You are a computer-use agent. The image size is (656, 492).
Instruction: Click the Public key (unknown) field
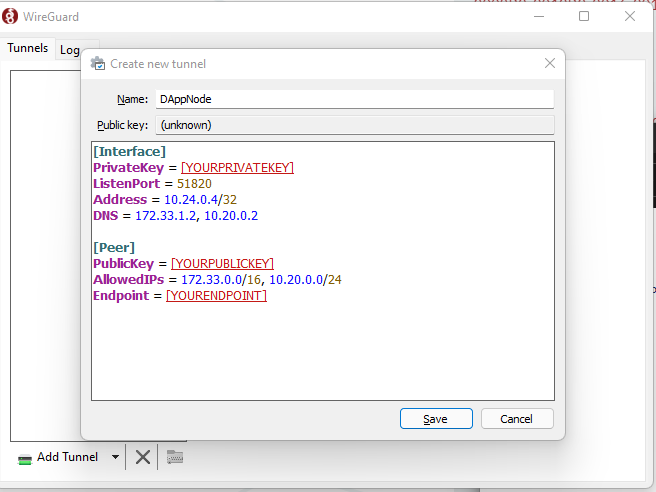point(355,125)
